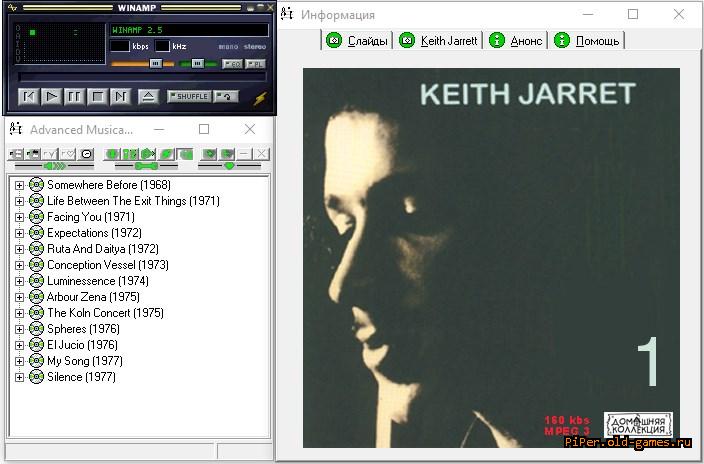Click the green arrow-with-cross toolbar icon

148,154
